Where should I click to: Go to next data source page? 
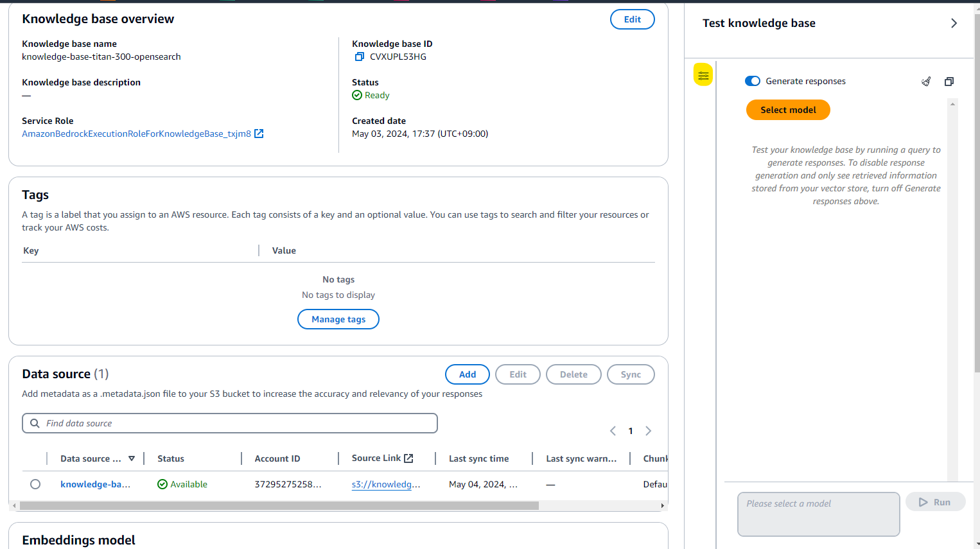[648, 431]
